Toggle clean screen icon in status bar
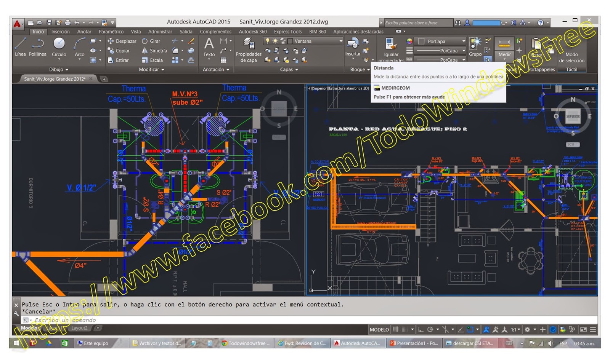Viewport: 610px width, 364px height. point(583,330)
